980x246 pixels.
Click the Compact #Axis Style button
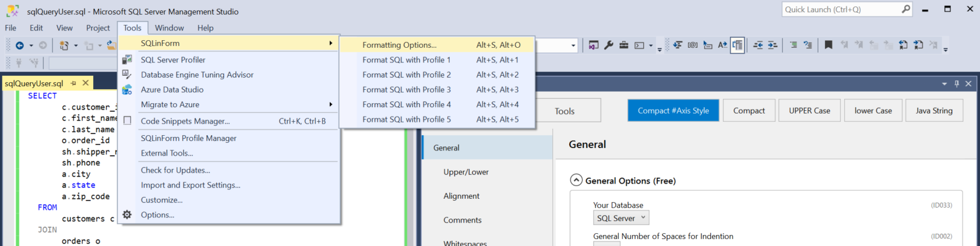coord(673,110)
